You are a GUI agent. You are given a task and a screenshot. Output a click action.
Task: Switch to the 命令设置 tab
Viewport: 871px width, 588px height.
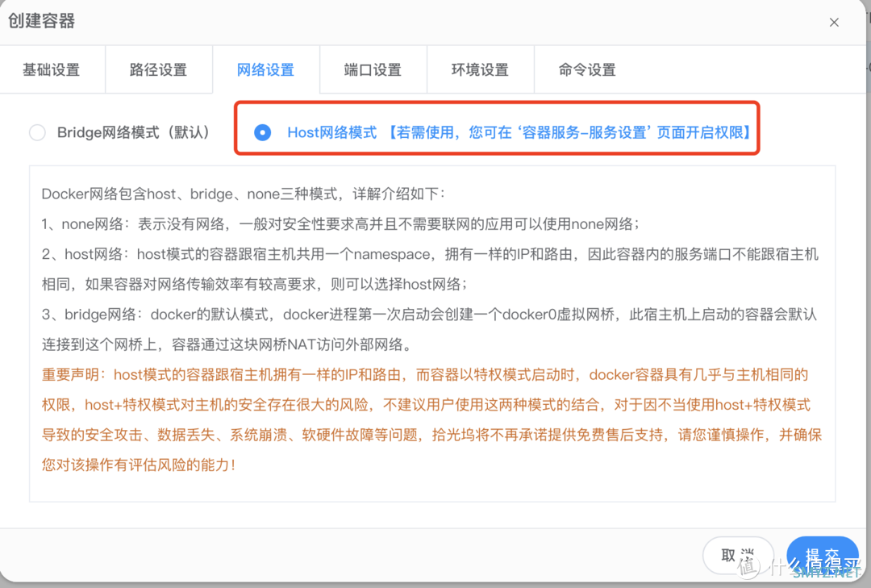point(587,70)
